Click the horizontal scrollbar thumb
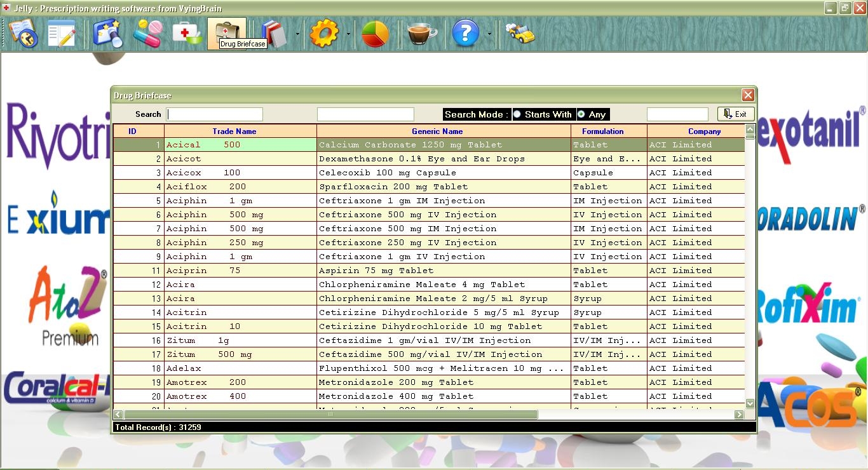 tap(330, 414)
